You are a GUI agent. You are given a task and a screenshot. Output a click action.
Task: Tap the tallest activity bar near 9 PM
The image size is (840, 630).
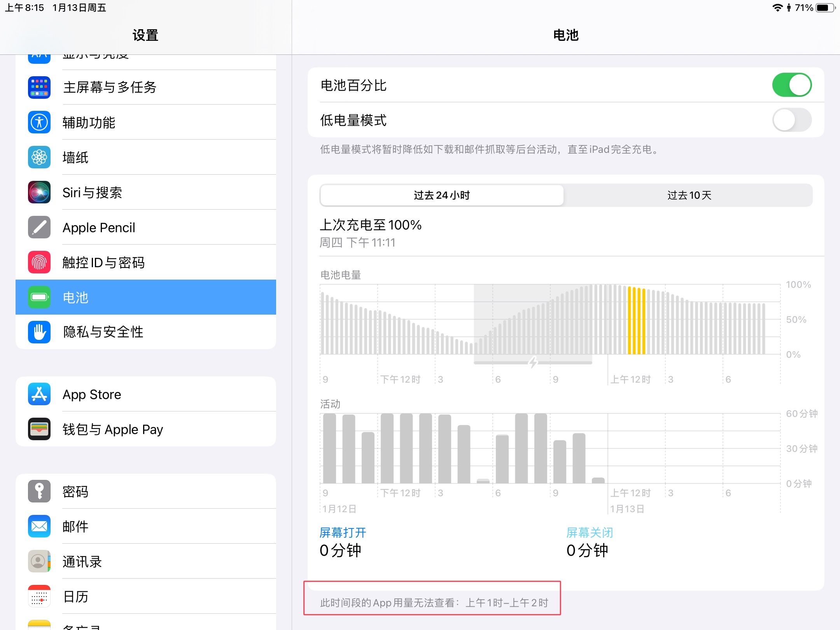click(x=541, y=448)
